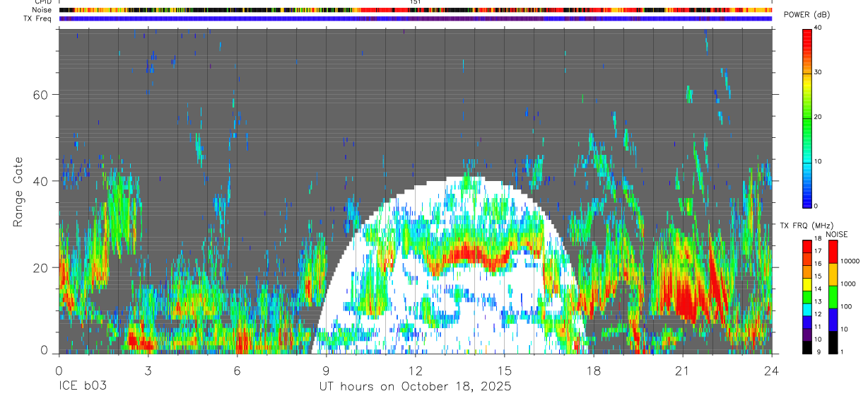Image resolution: width=868 pixels, height=401 pixels.
Task: Click the 10000 noise tick label
Action: (x=850, y=261)
